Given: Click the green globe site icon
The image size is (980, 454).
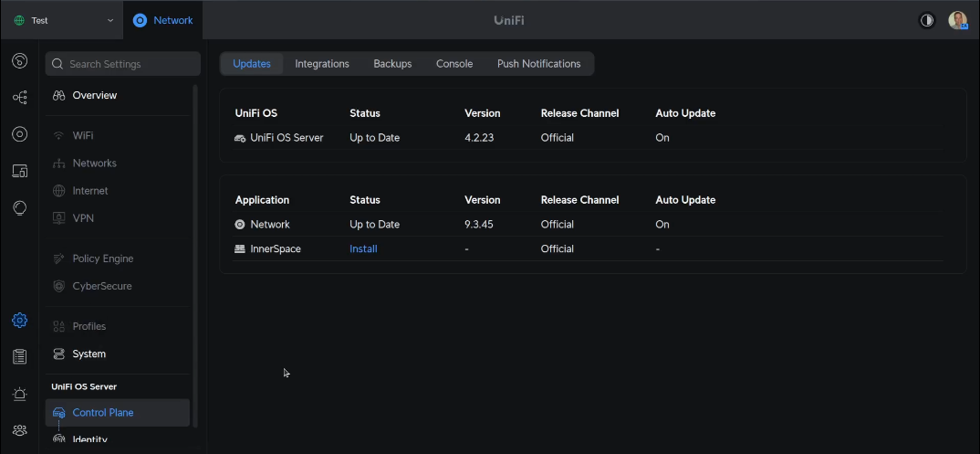Looking at the screenshot, I should click(19, 20).
